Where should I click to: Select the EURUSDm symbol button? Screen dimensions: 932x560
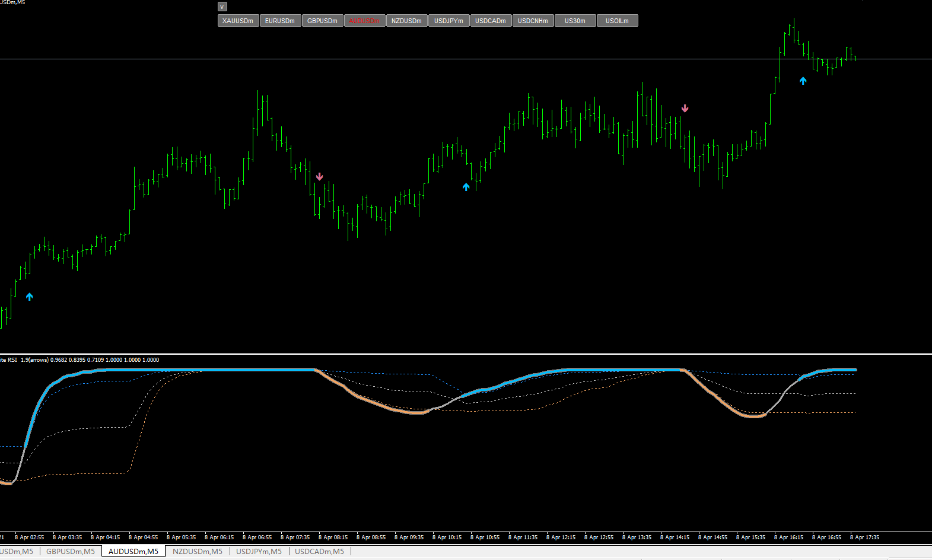[280, 21]
